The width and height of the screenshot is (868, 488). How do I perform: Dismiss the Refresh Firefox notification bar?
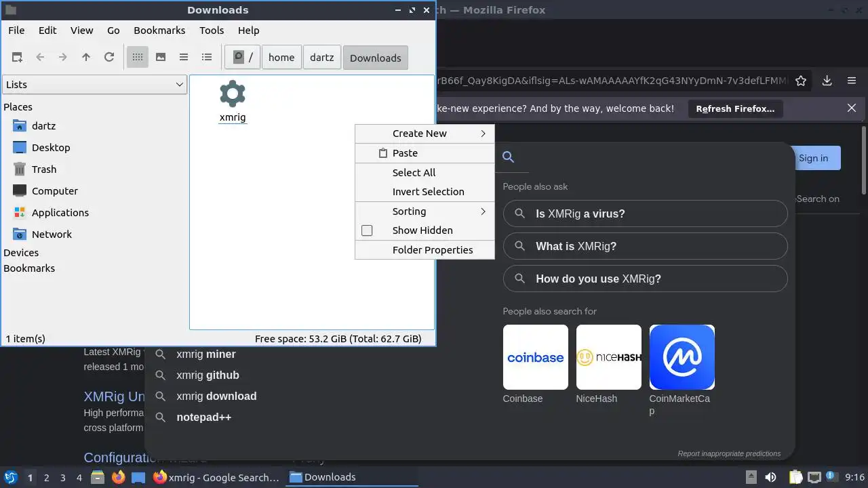click(x=852, y=108)
